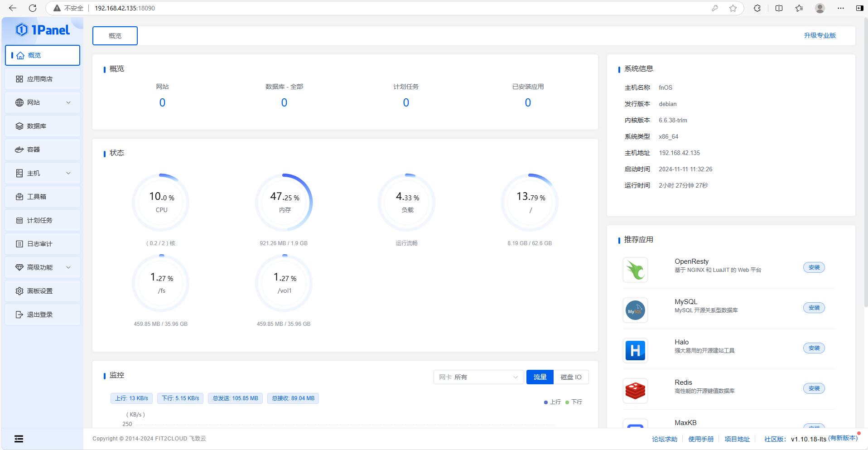Click the Halo app icon

(x=635, y=351)
